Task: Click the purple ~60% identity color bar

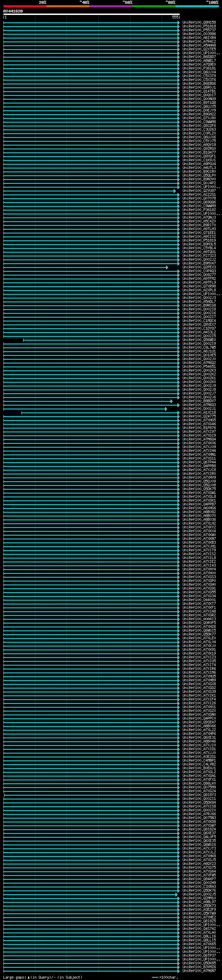Action: (x=111, y=6)
